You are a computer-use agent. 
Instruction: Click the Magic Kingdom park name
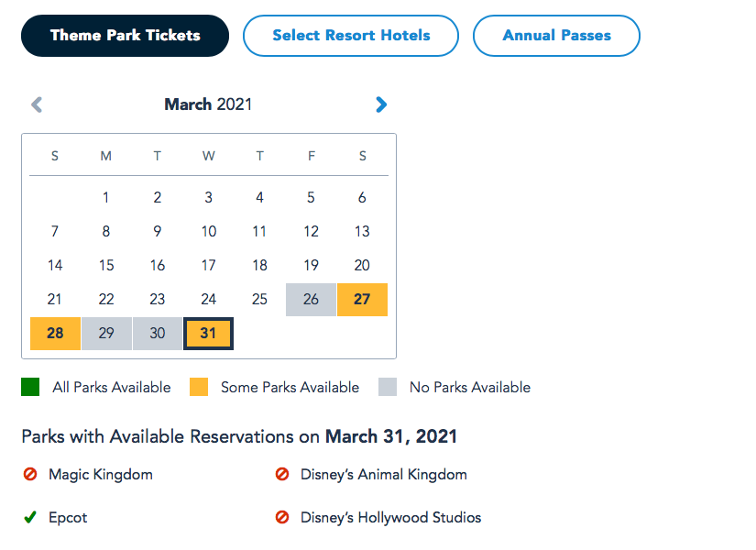101,475
